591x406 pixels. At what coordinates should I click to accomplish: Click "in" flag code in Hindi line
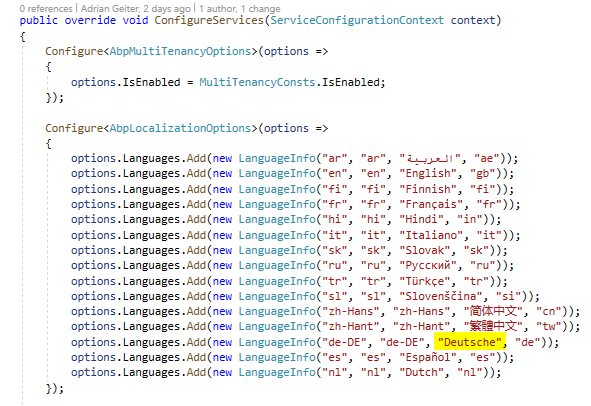[x=470, y=219]
